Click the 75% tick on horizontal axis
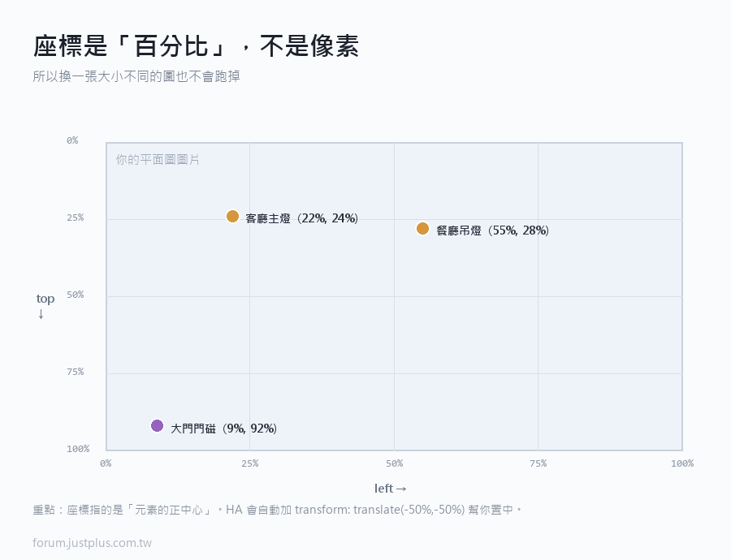The height and width of the screenshot is (560, 731). point(538,463)
